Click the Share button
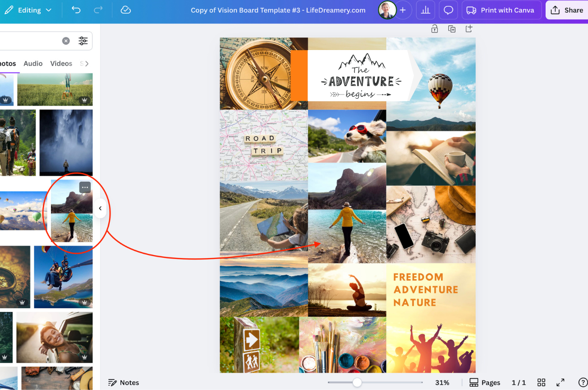The width and height of the screenshot is (588, 390). [567, 10]
